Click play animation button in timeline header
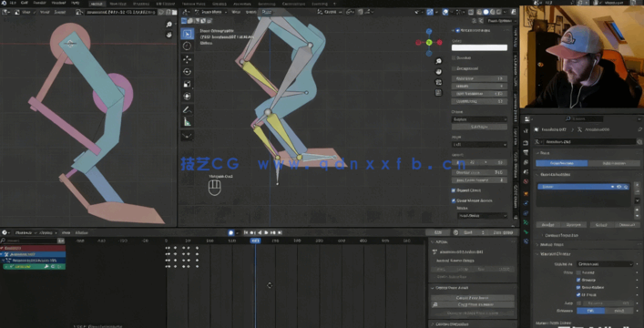644x328 pixels. point(266,232)
